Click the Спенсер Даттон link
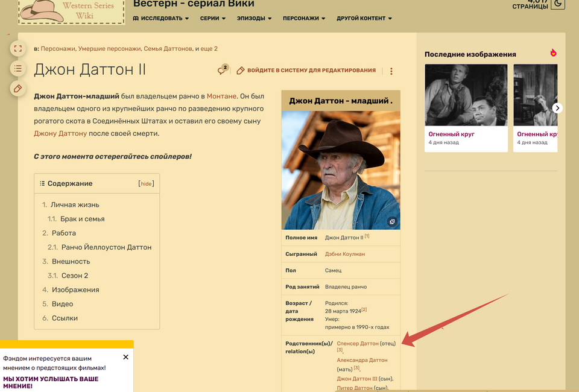 pyautogui.click(x=358, y=343)
